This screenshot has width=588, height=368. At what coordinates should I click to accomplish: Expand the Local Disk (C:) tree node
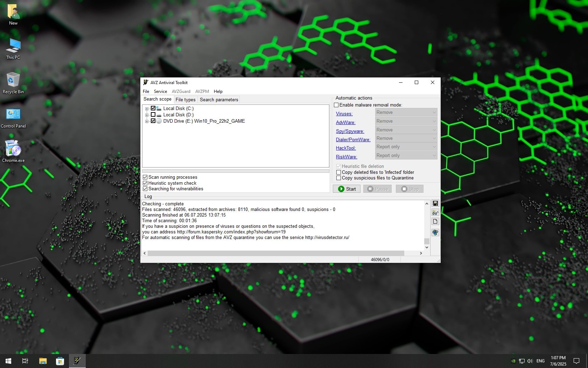[x=147, y=109]
